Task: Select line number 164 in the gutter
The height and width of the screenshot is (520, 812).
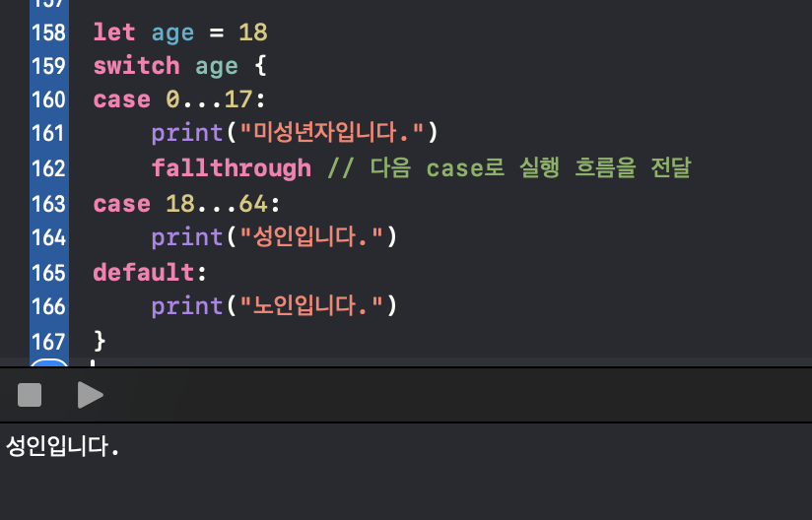Action: click(x=48, y=237)
